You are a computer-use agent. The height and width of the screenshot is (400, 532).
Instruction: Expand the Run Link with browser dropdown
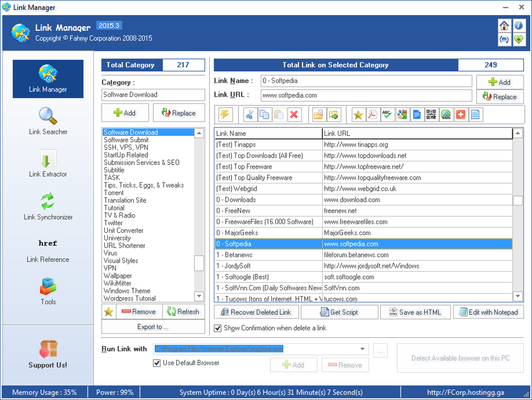click(x=362, y=349)
